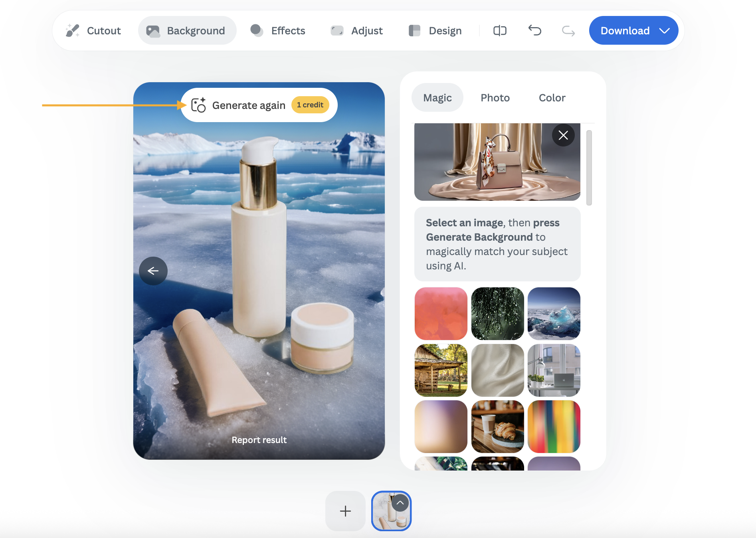Click the Report result link
The width and height of the screenshot is (756, 538).
tap(259, 440)
